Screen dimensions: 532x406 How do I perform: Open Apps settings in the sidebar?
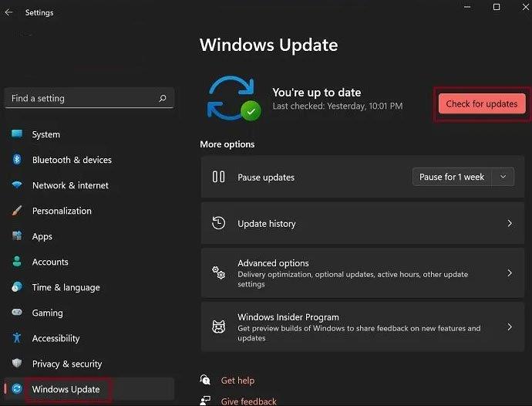point(42,236)
